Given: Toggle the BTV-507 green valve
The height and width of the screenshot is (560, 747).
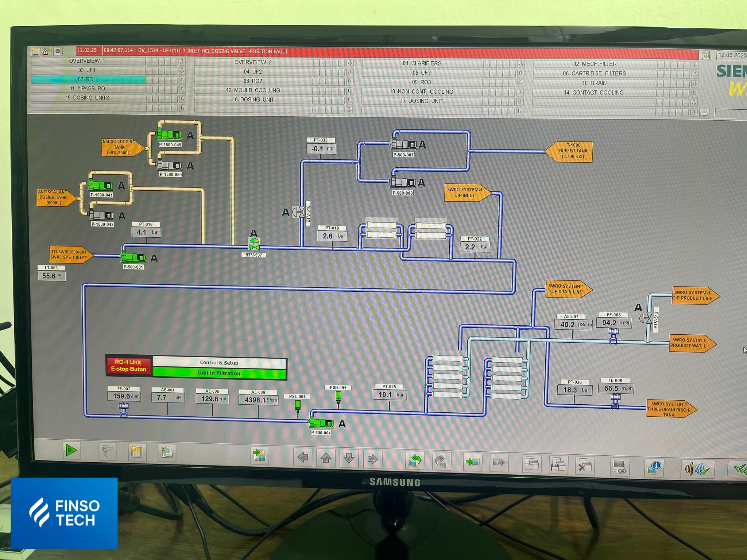Looking at the screenshot, I should pos(254,244).
